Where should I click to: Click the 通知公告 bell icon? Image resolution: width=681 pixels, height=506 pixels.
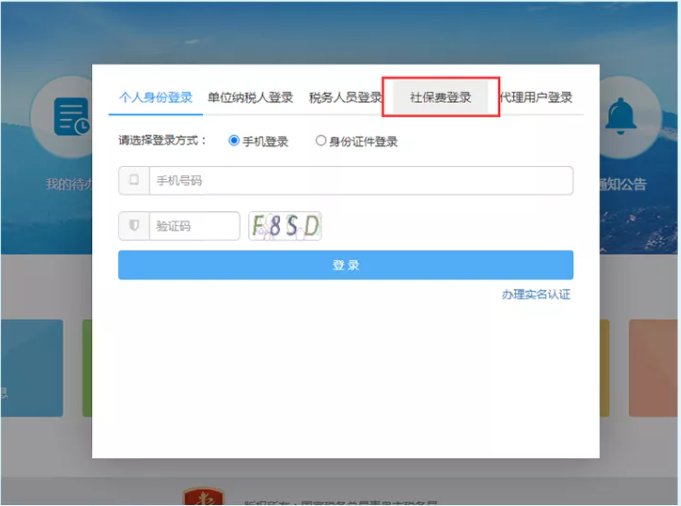click(x=622, y=117)
